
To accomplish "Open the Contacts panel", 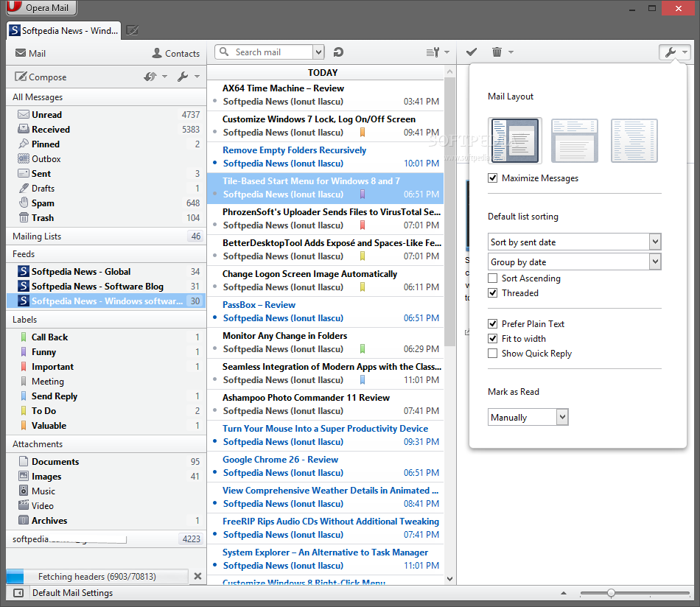I will pyautogui.click(x=176, y=53).
